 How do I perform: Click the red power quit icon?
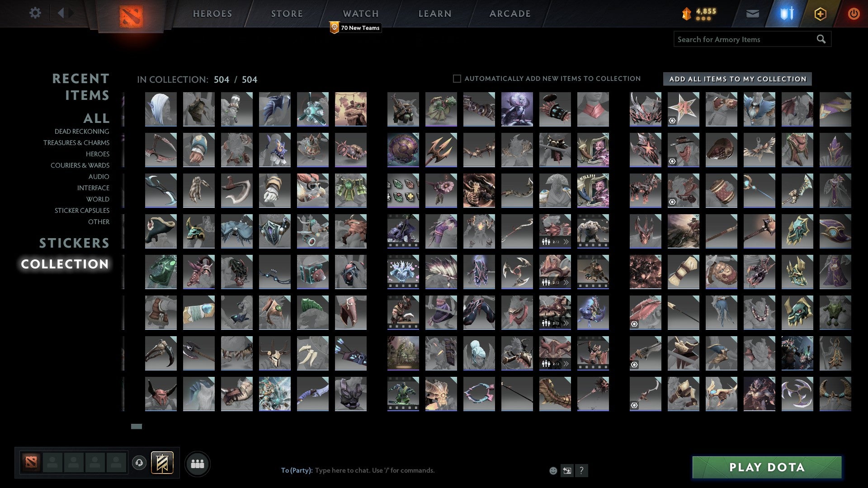point(853,14)
